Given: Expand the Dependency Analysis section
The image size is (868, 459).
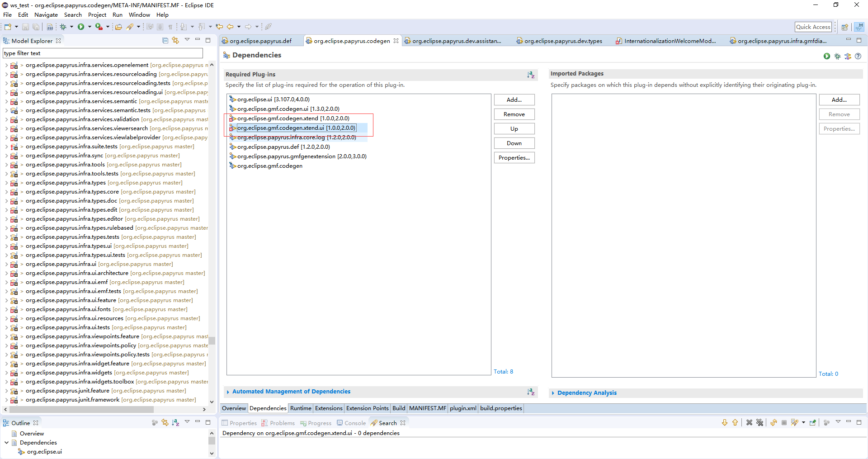Looking at the screenshot, I should coord(553,393).
